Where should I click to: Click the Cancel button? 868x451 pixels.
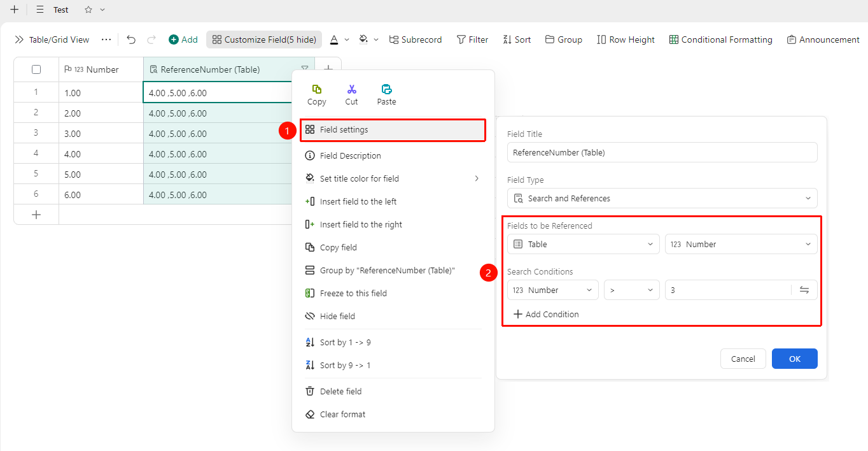(743, 359)
